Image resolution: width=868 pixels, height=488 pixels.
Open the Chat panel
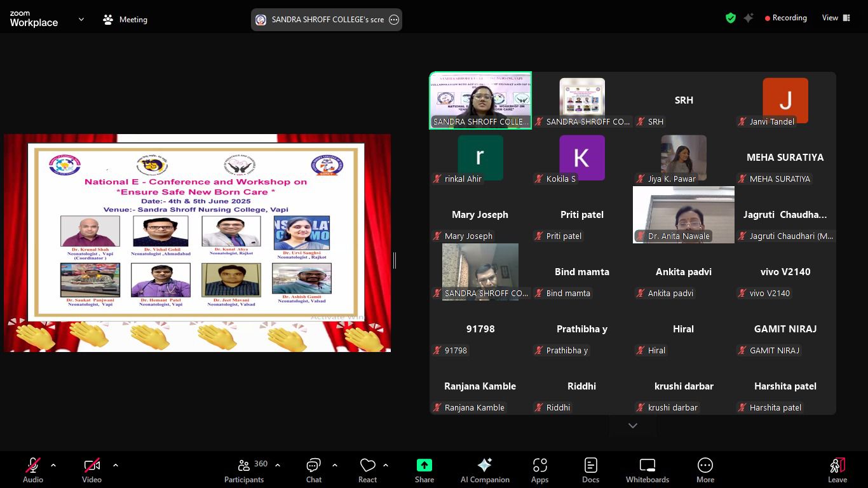[x=313, y=471]
